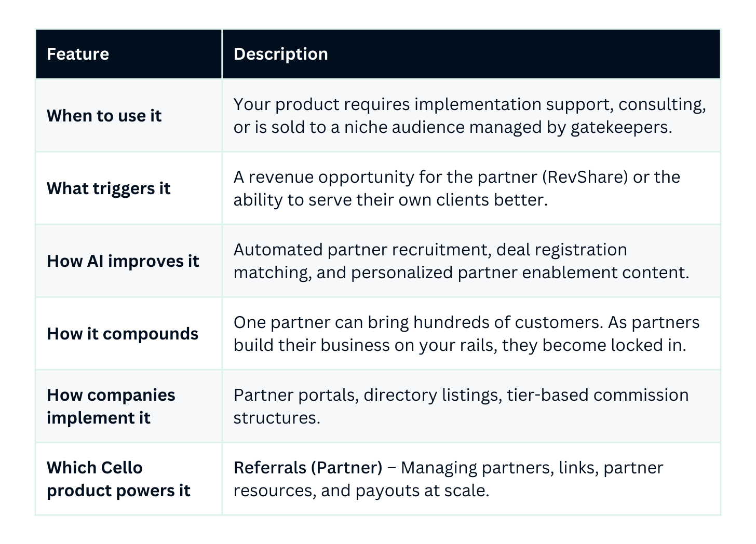The image size is (756, 544).
Task: Click the "Description" column header
Action: [280, 54]
